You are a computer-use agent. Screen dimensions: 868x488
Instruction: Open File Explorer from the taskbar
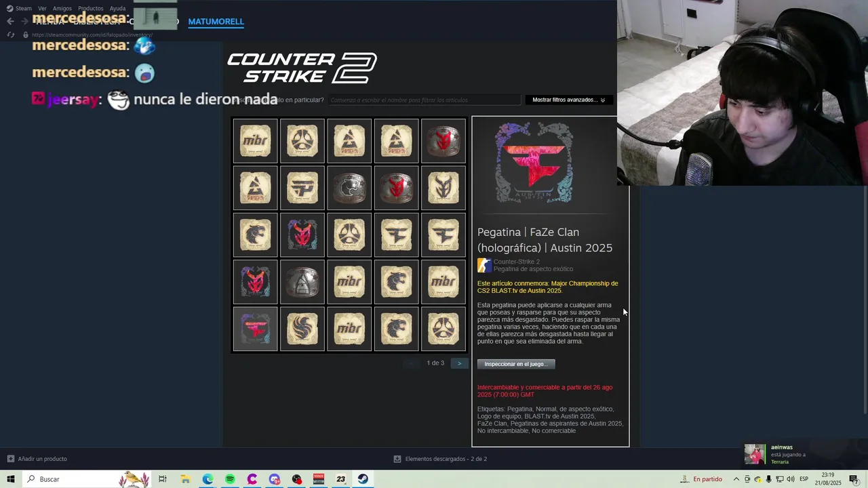point(185,479)
